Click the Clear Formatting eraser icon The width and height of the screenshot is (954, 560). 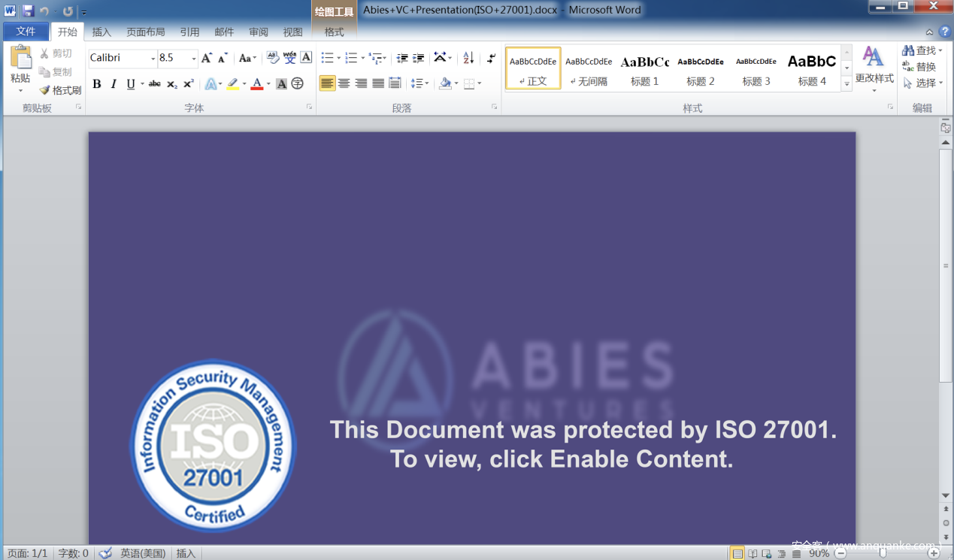pos(273,58)
